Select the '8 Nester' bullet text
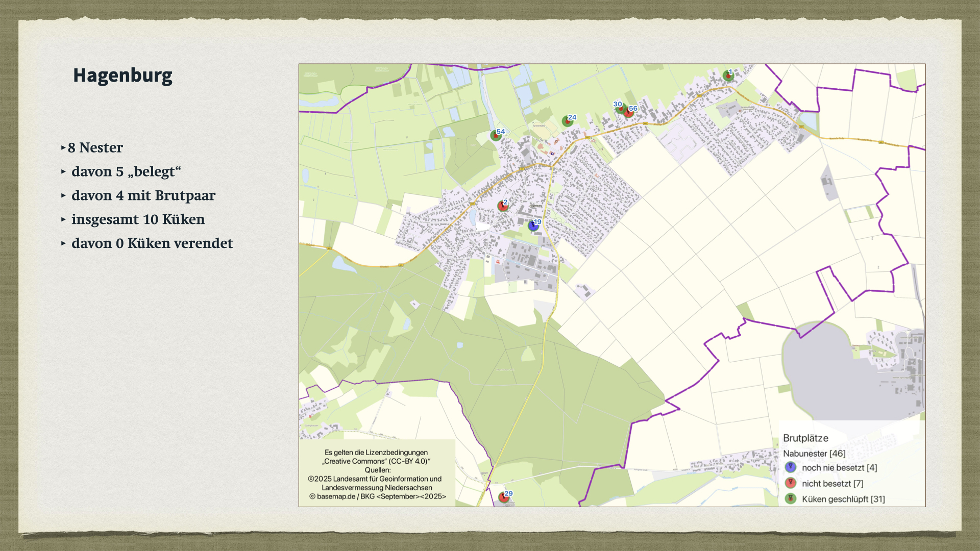 95,147
